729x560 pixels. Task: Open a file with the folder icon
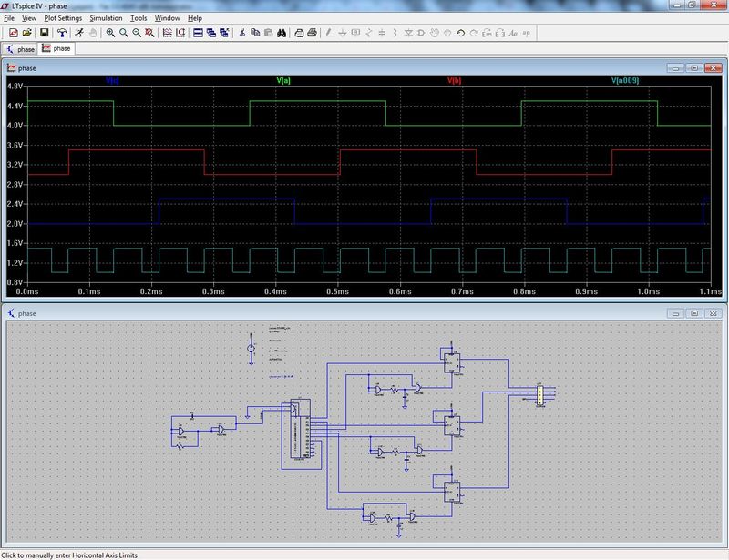coord(26,33)
